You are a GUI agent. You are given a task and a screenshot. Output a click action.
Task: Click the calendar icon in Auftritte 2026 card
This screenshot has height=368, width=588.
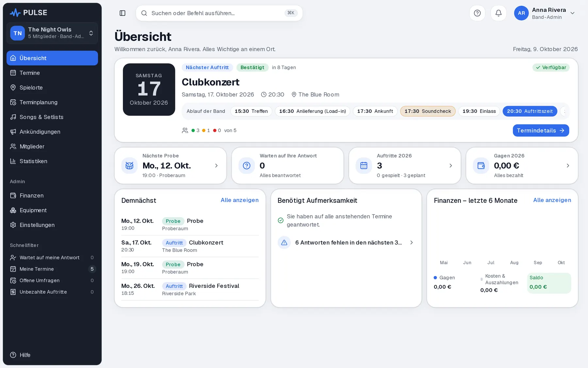tap(364, 166)
